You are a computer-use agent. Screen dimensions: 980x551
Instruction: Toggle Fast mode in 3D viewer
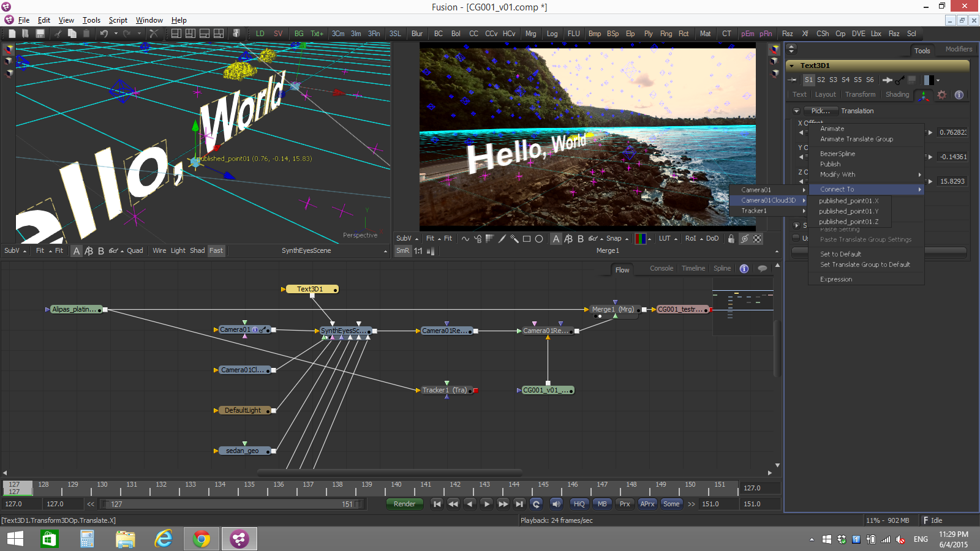(216, 250)
